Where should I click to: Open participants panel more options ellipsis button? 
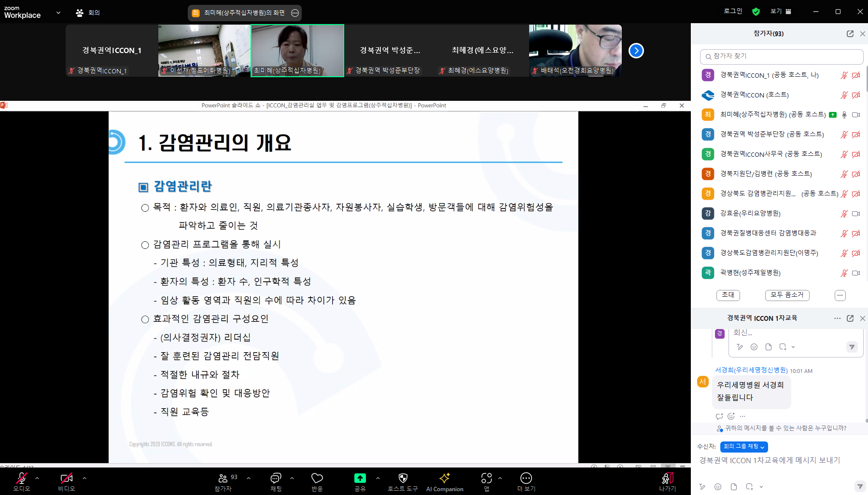(x=840, y=295)
